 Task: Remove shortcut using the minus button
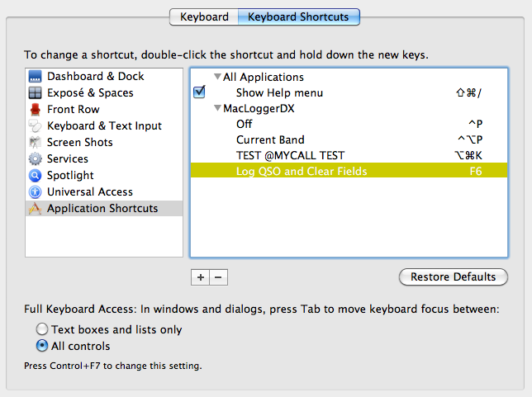coord(218,277)
